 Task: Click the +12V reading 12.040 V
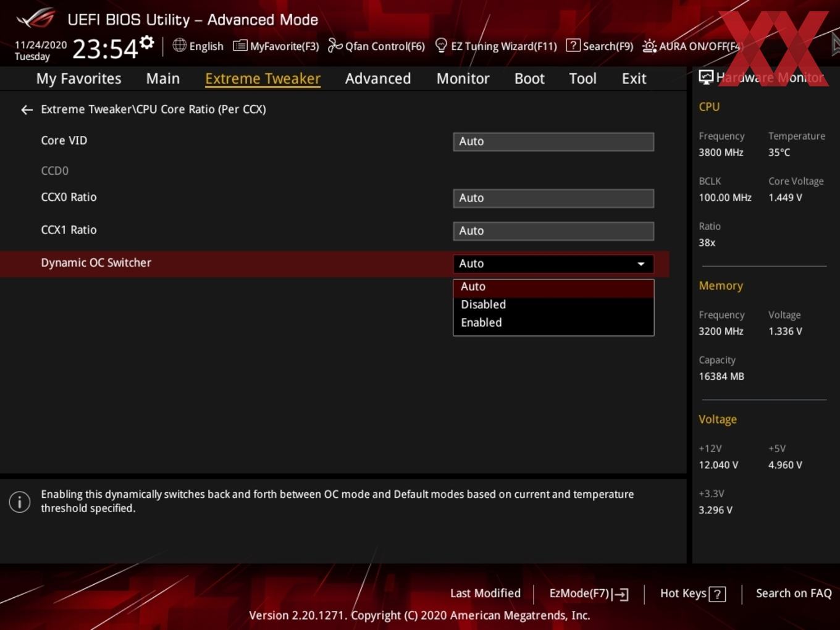[718, 465]
